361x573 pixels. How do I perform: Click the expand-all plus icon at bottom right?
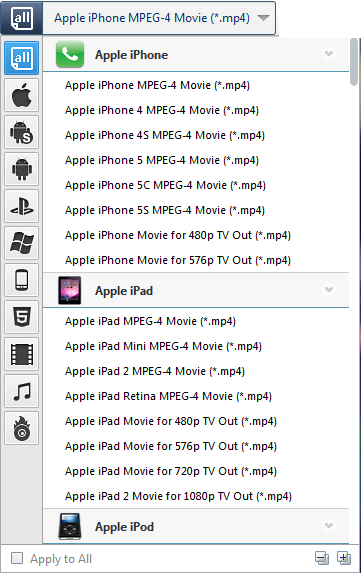343,558
